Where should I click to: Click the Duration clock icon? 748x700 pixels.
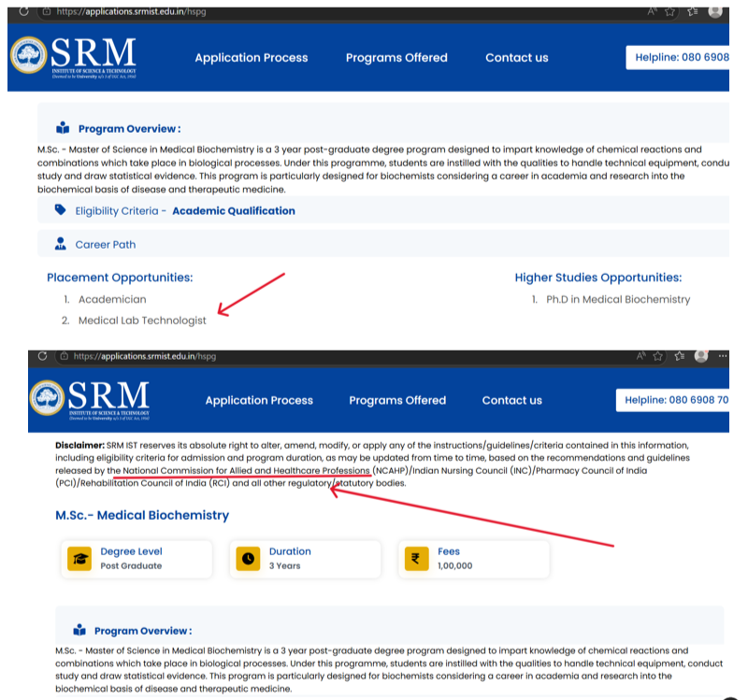click(248, 558)
